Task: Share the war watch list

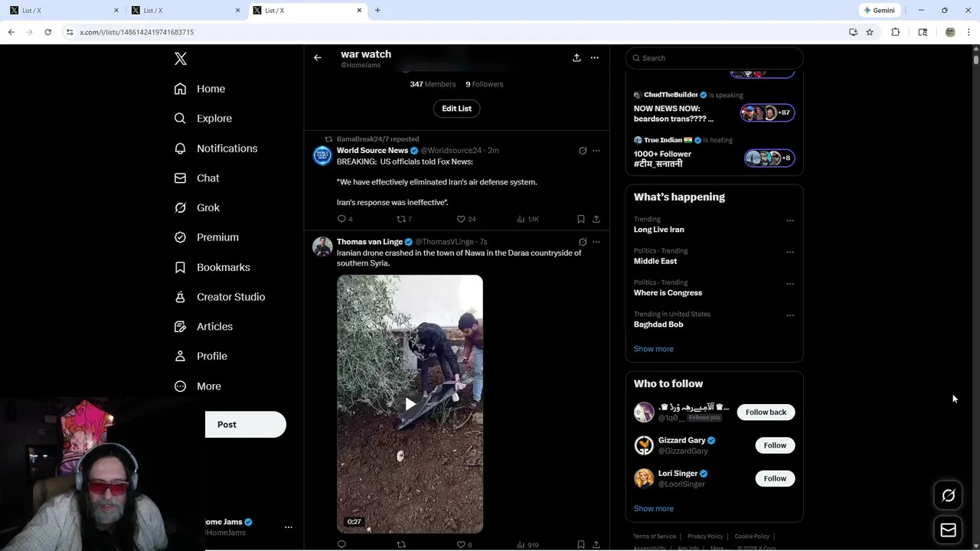Action: click(x=577, y=57)
